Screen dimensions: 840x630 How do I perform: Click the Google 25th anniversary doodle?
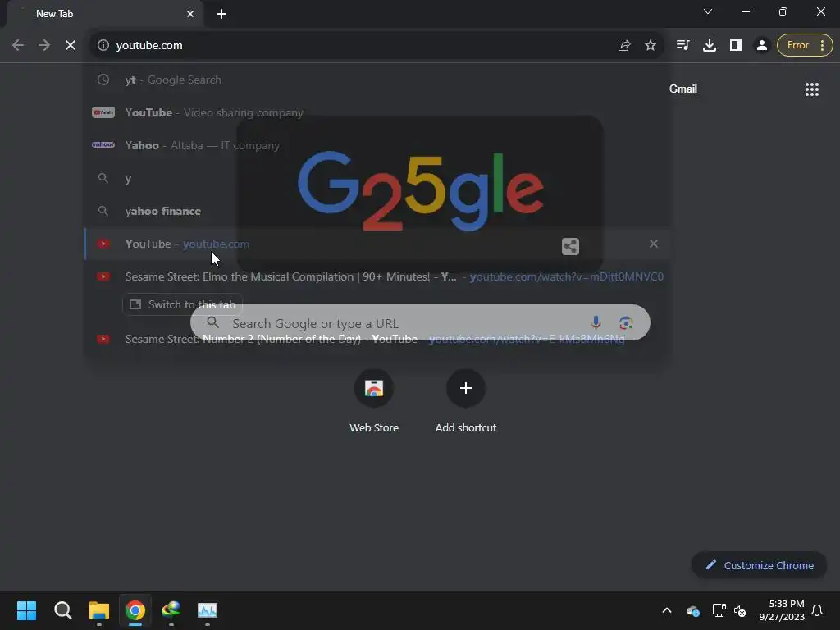point(421,190)
